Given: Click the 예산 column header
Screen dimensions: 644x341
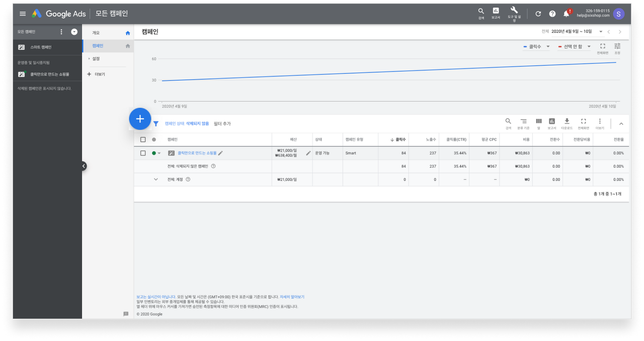Looking at the screenshot, I should 293,140.
